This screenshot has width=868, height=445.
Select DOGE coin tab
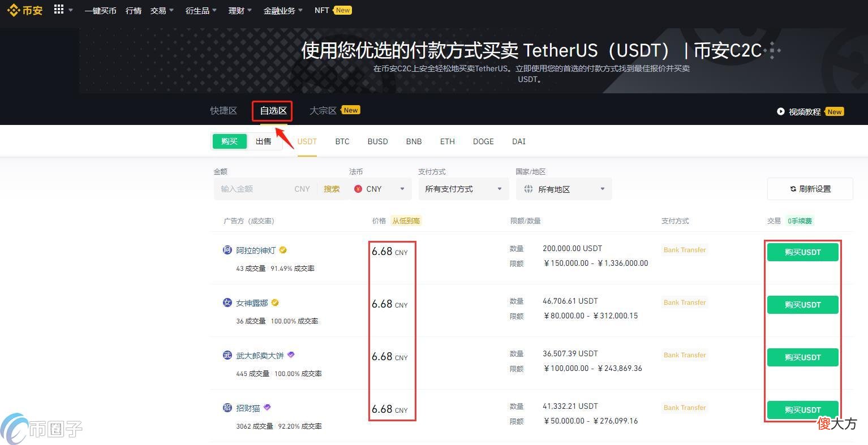point(483,141)
